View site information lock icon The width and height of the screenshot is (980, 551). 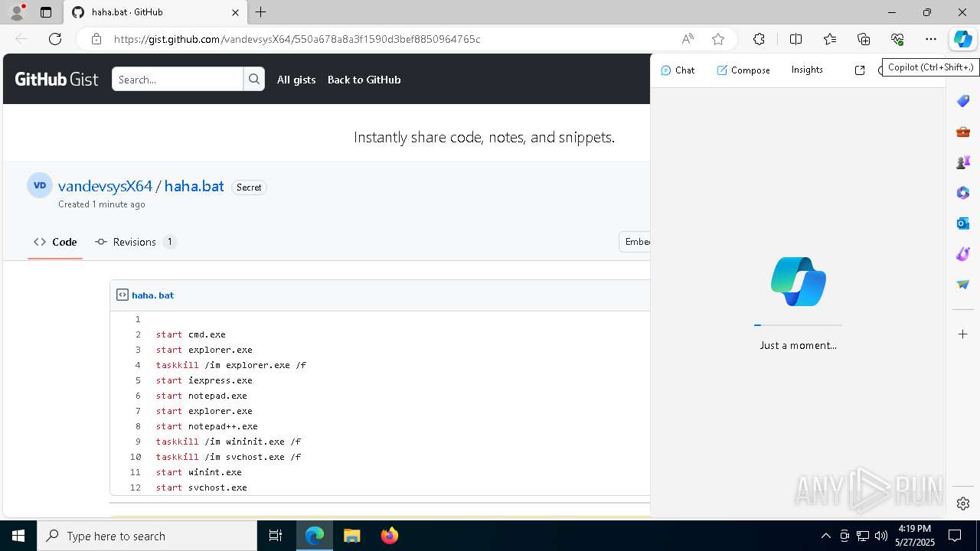tap(96, 39)
